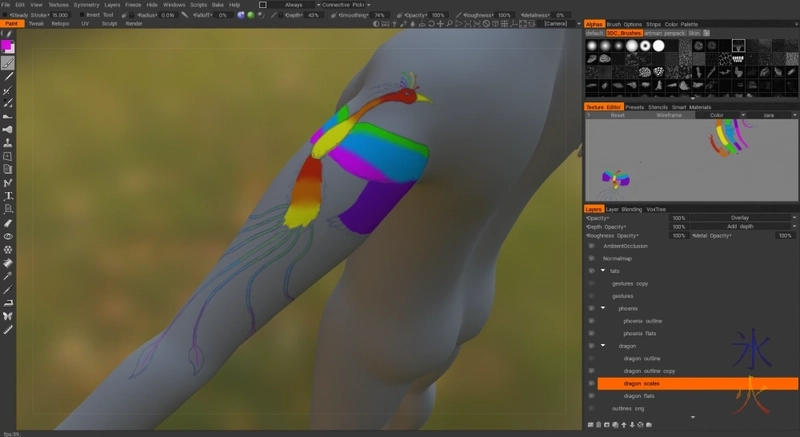Screen dimensions: 800x437
Task: Click the Wireframe button in Texture Editor
Action: point(669,115)
